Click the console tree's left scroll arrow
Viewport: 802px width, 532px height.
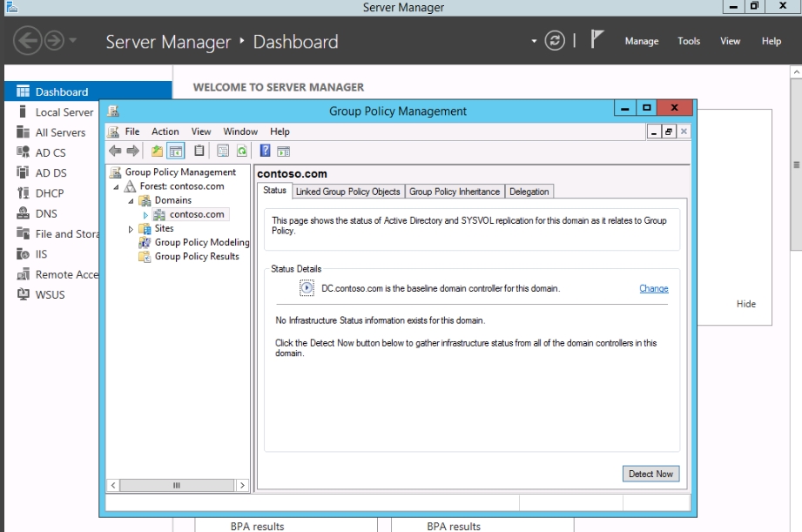click(113, 485)
